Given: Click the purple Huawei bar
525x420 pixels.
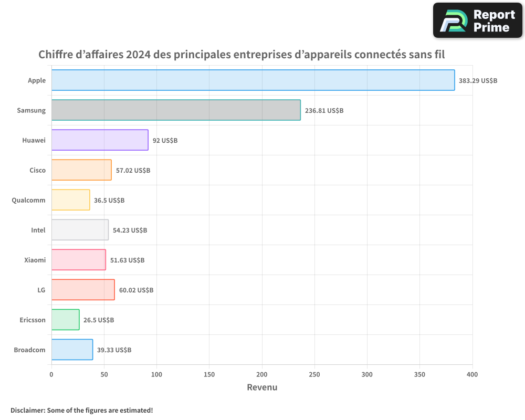Looking at the screenshot, I should pyautogui.click(x=100, y=140).
